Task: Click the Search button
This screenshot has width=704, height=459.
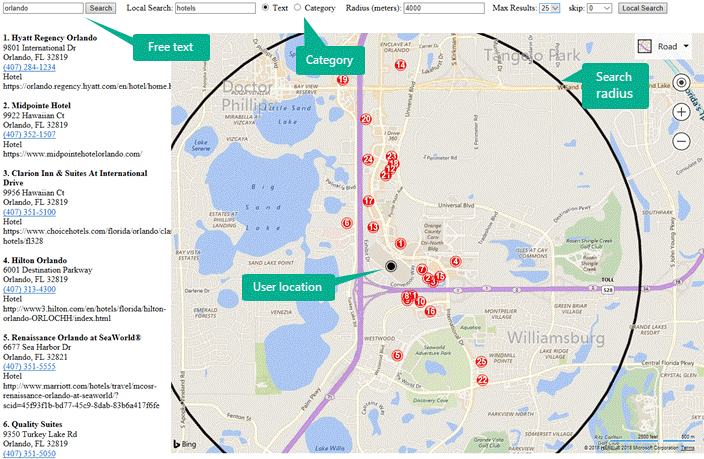Action: [101, 8]
